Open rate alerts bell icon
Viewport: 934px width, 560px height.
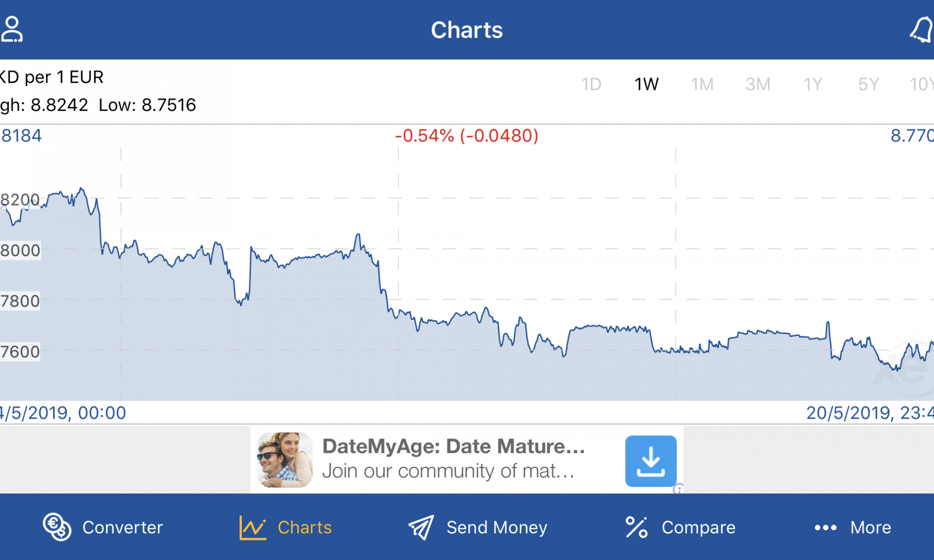point(922,30)
